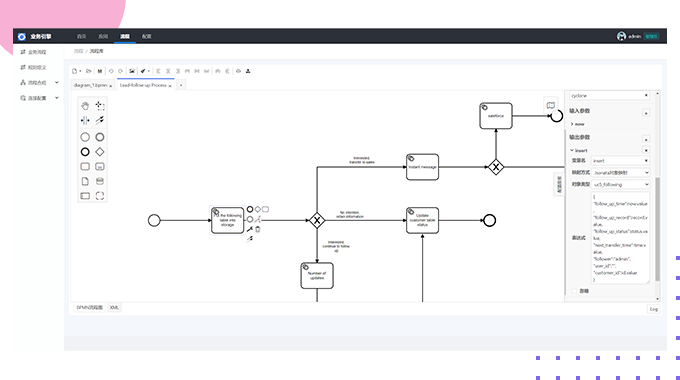Add an output parameter with plus button
The width and height of the screenshot is (680, 380).
[646, 139]
